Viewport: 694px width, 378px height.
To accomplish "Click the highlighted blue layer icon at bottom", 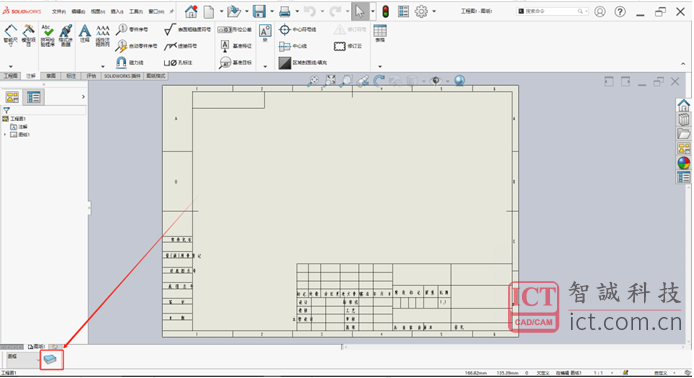I will tap(51, 359).
